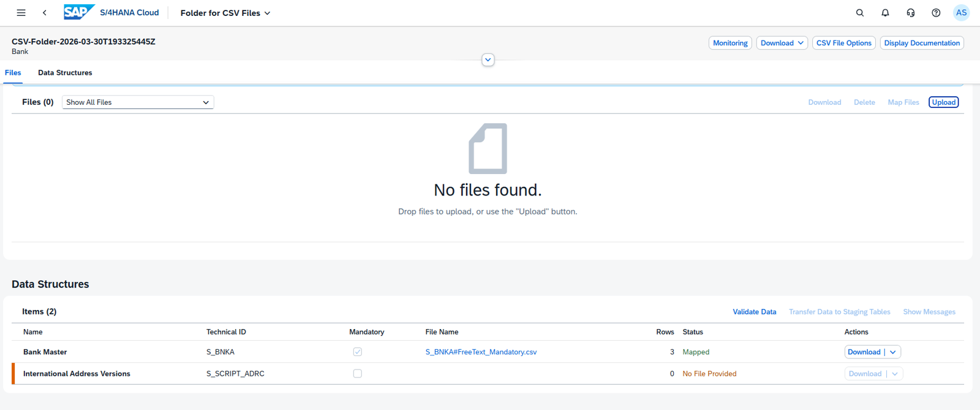Screen dimensions: 980x410
Task: Click Validate Data
Action: (x=755, y=312)
